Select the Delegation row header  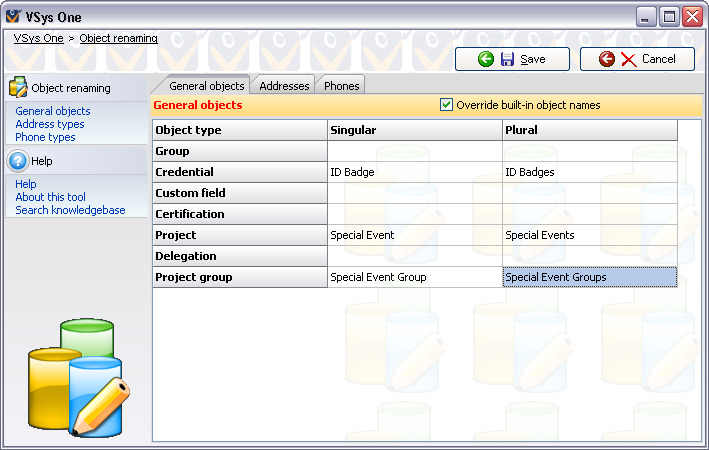(240, 256)
